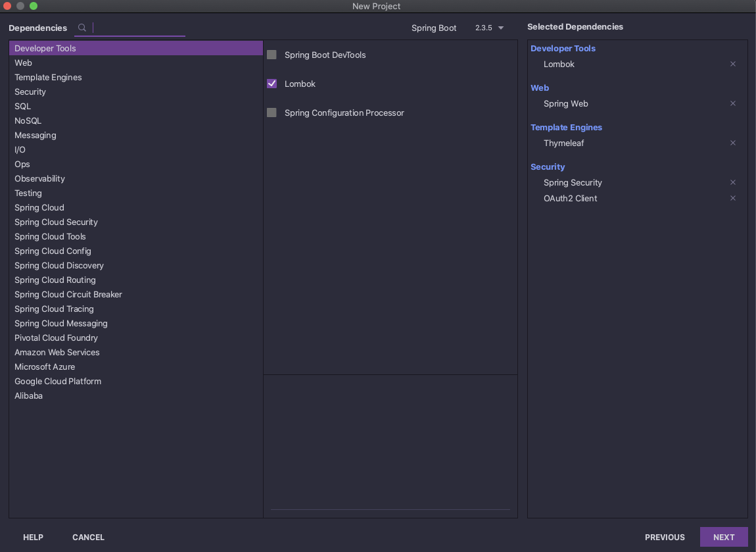Remove OAuth2 Client from selected dependencies
The height and width of the screenshot is (552, 756).
click(732, 198)
